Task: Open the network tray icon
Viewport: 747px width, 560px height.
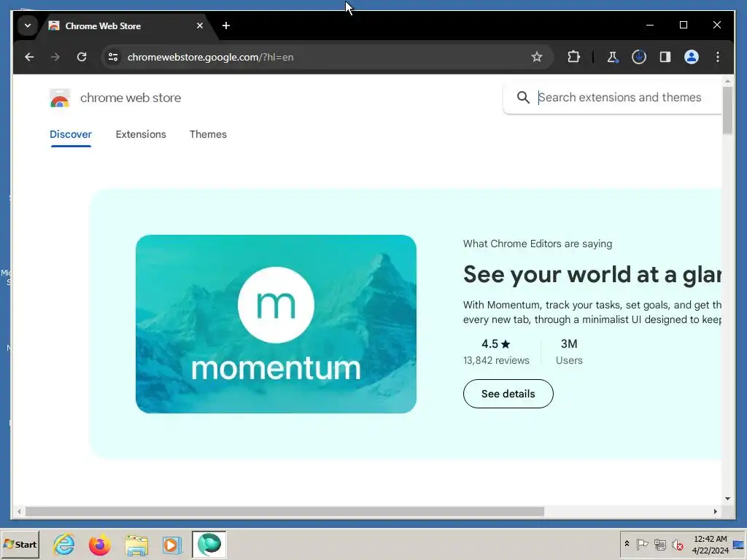Action: pyautogui.click(x=659, y=544)
